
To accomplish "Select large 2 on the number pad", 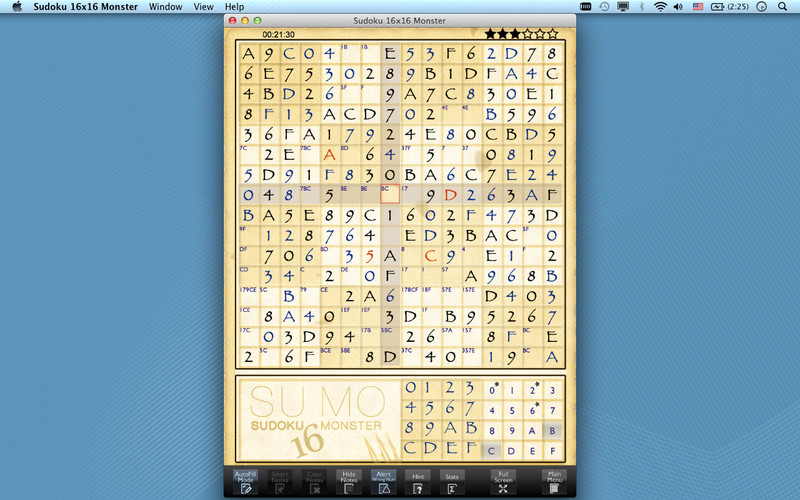I will [449, 388].
